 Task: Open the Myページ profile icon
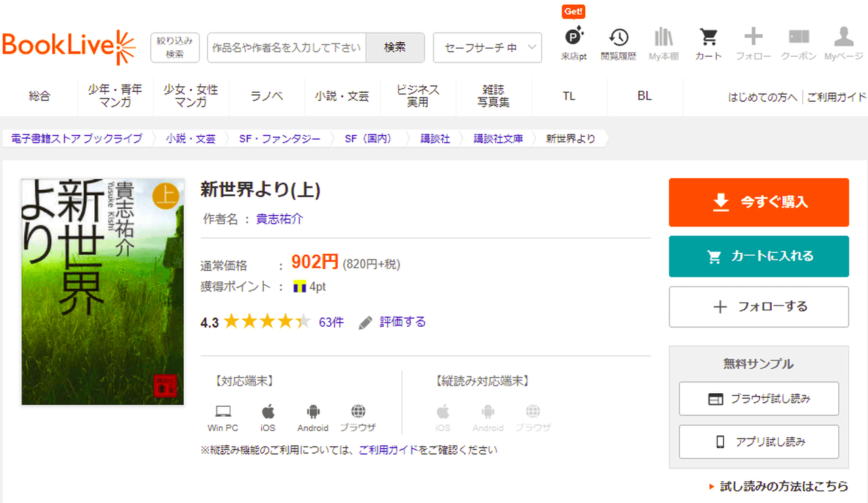844,44
